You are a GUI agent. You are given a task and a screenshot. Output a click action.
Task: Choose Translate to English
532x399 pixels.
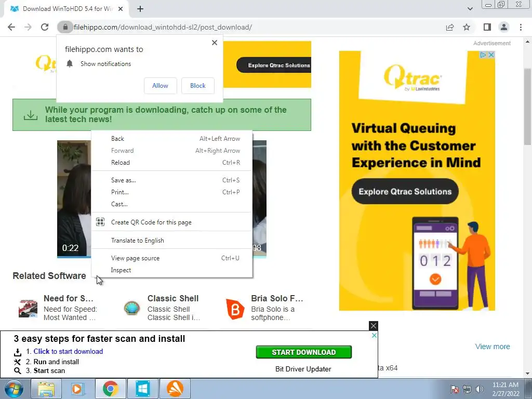point(171,240)
